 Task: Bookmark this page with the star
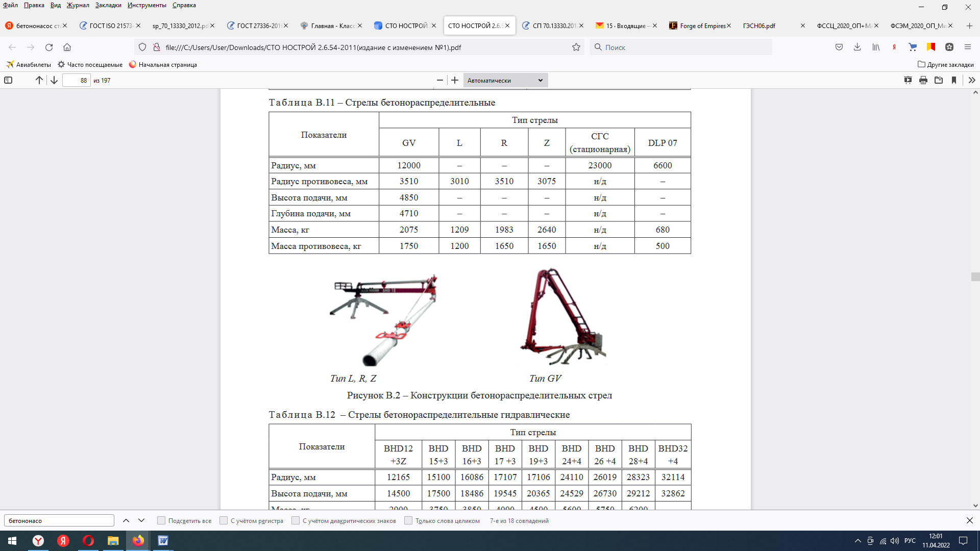[x=576, y=47]
